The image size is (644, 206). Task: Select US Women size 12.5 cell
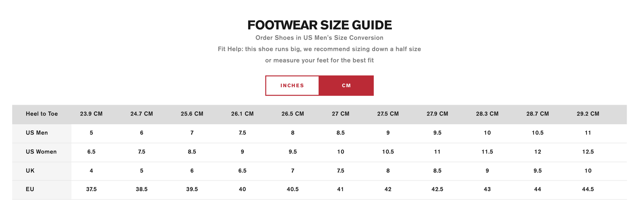point(588,152)
